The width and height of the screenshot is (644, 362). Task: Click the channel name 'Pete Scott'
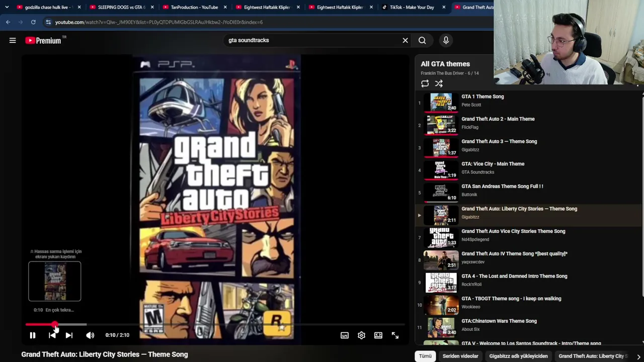[471, 105]
